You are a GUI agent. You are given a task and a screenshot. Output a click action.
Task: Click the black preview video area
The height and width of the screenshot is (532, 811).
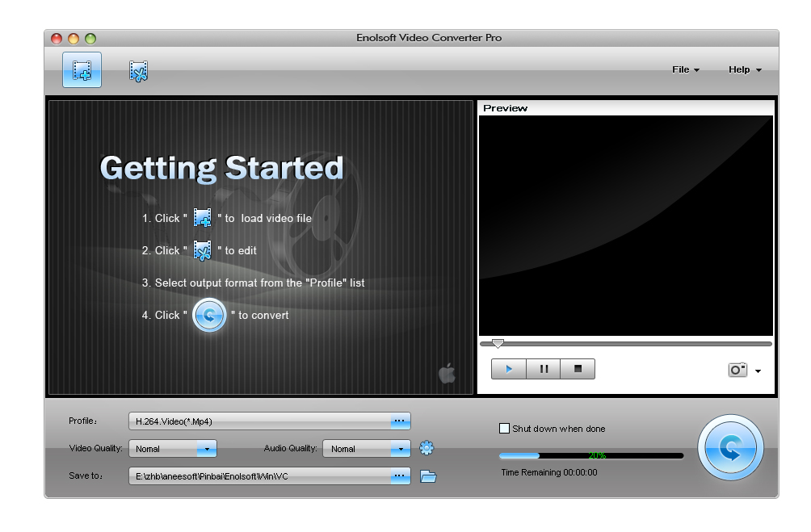point(626,226)
